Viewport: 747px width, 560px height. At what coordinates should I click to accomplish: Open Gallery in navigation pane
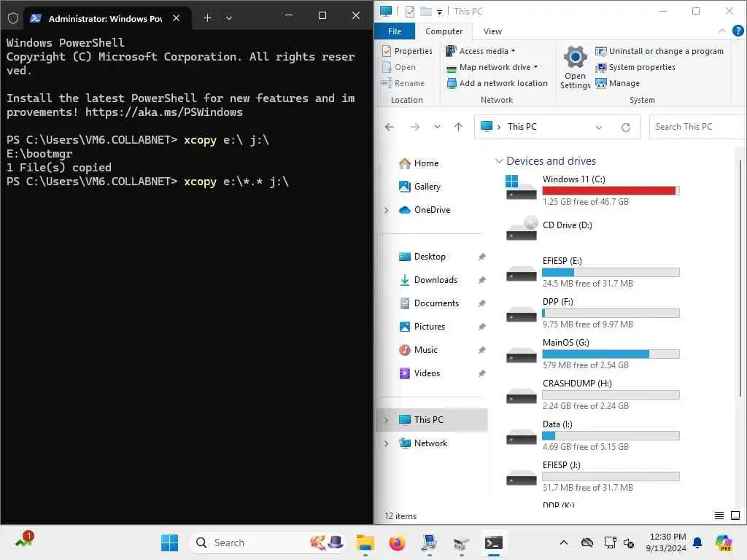pos(419,187)
